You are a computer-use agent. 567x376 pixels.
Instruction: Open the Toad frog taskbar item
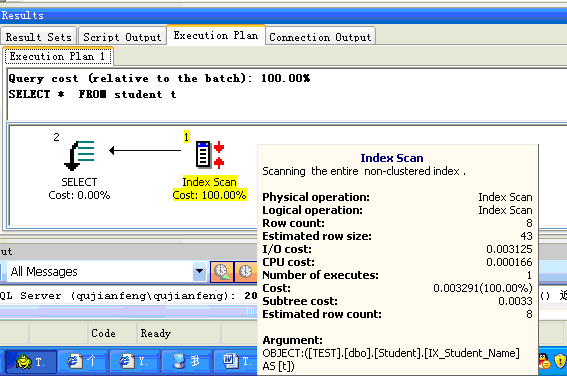point(31,361)
